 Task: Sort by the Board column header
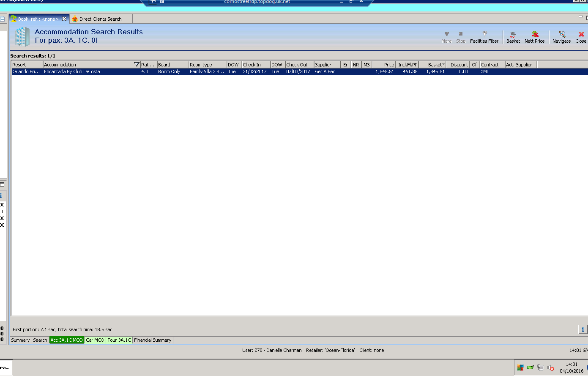(173, 65)
